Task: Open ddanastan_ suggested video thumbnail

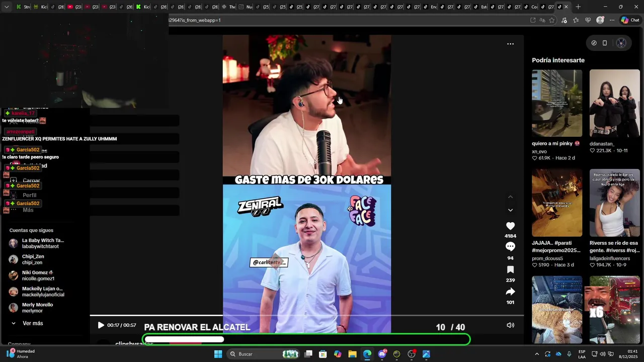Action: point(615,103)
